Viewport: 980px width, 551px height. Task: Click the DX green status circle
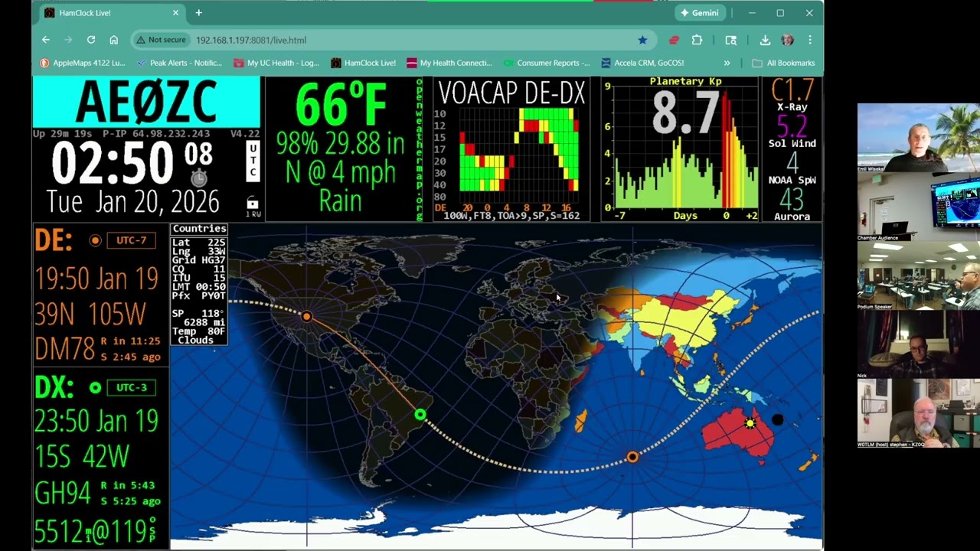coord(95,387)
